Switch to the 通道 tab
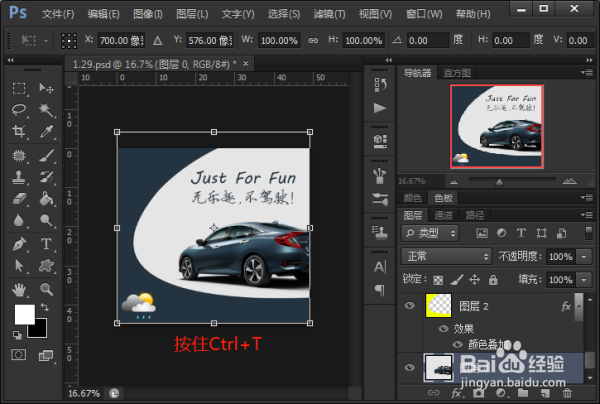The width and height of the screenshot is (600, 404). tap(443, 215)
